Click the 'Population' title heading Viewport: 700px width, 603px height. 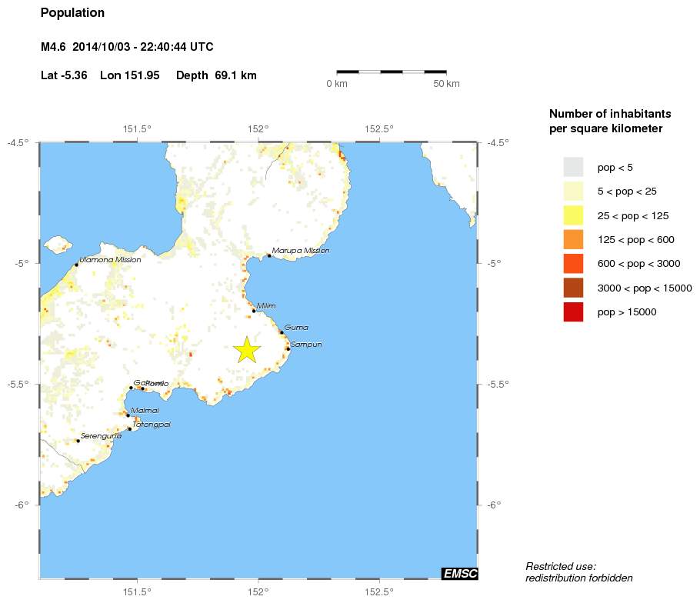(x=72, y=13)
